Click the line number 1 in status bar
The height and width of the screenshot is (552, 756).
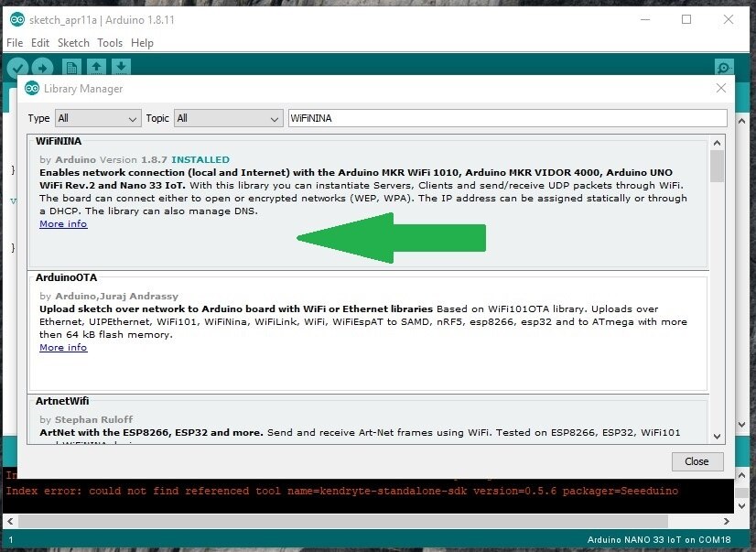click(x=11, y=540)
